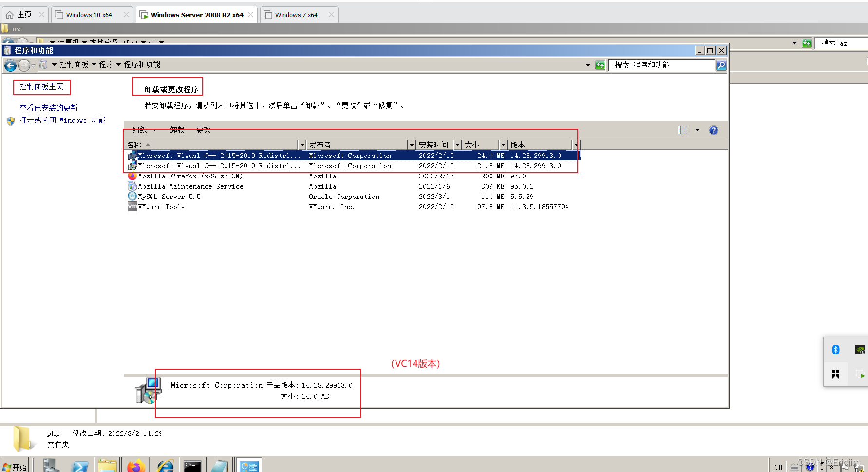This screenshot has height=472, width=868.
Task: Open 打开或关闭 Windows 功能 link
Action: [62, 120]
